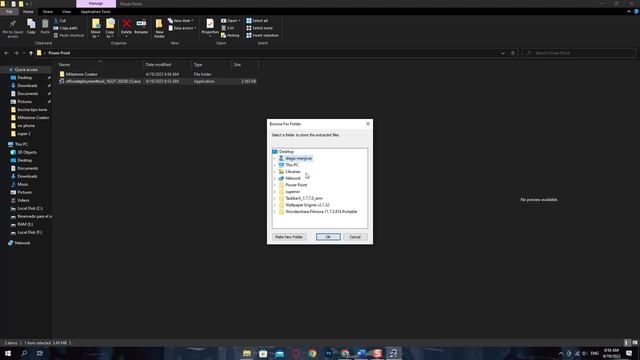This screenshot has width=640, height=360.
Task: Click the Properties icon in ribbon
Action: 210,24
